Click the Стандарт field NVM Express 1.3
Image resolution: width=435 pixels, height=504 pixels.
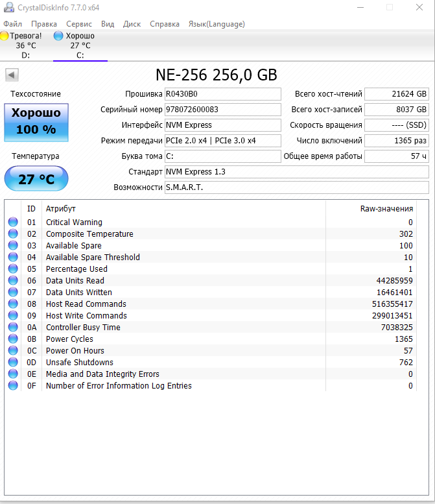(x=297, y=172)
